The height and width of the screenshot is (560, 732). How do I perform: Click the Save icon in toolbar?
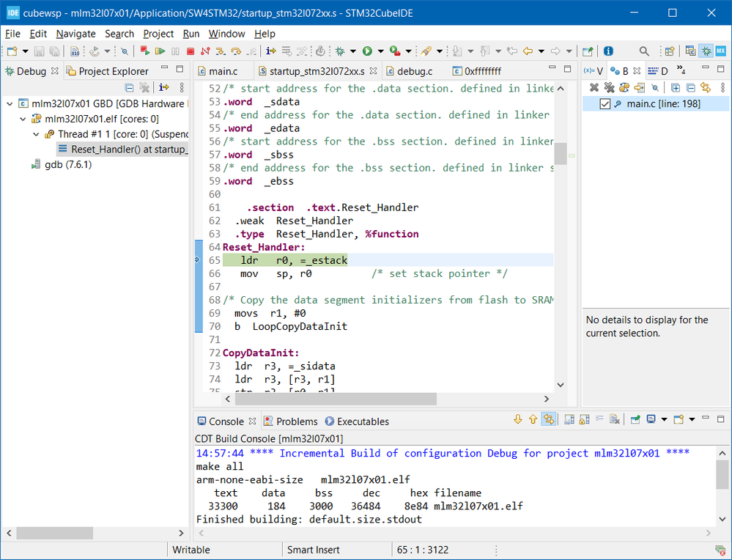pyautogui.click(x=40, y=51)
